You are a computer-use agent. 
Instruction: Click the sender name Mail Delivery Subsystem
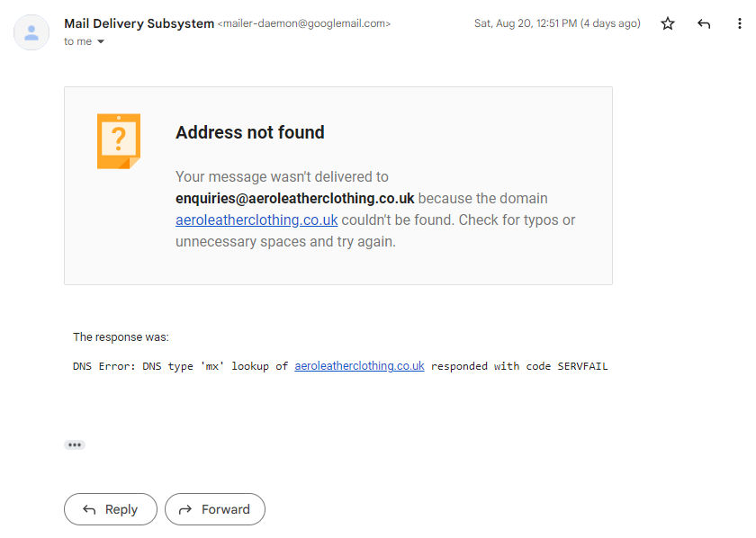139,23
